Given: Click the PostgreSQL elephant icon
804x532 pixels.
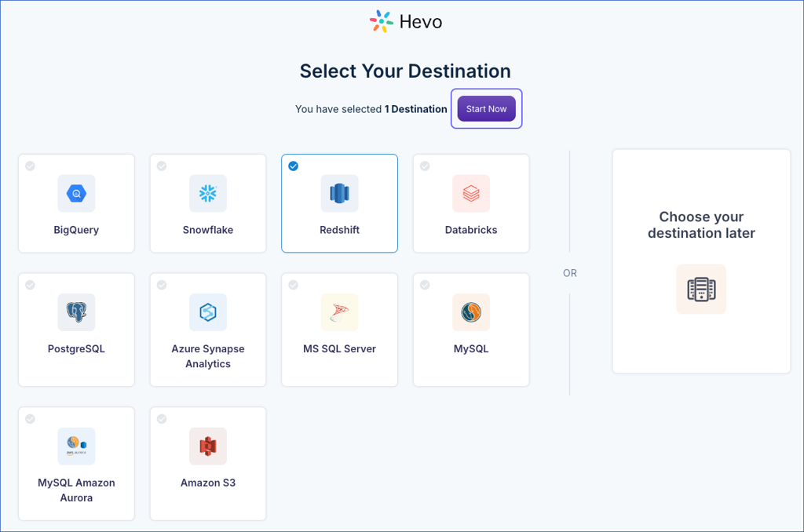Looking at the screenshot, I should click(x=76, y=312).
